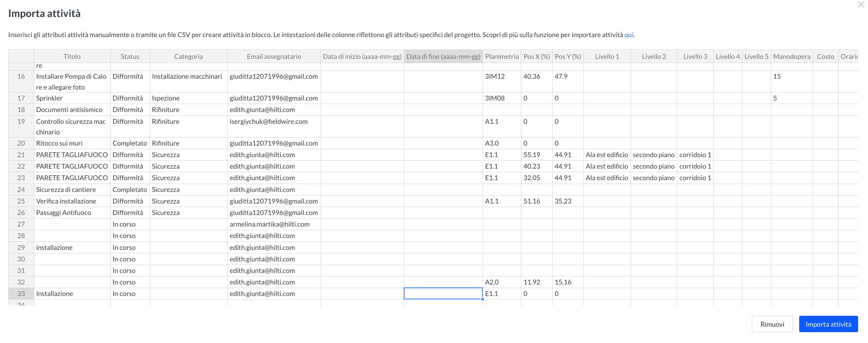868x343 pixels.
Task: Click the 'Ritocco sui muri' title cell
Action: pos(72,143)
